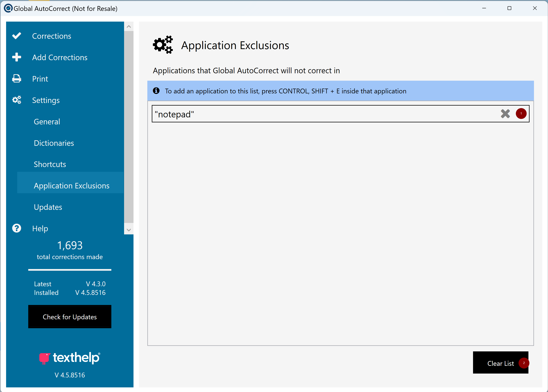This screenshot has height=392, width=548.
Task: Click the red badge numbered 1
Action: pos(521,114)
